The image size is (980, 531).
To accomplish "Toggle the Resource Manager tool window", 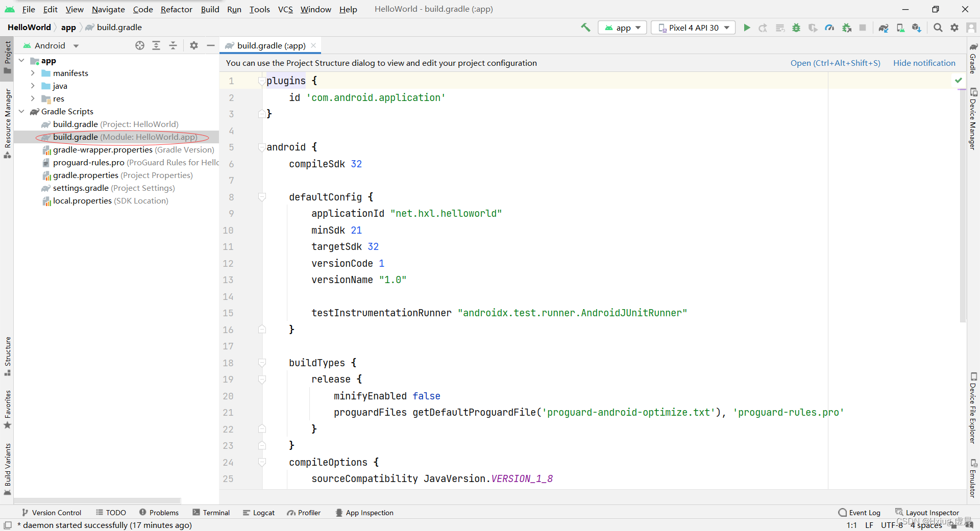I will click(x=7, y=123).
